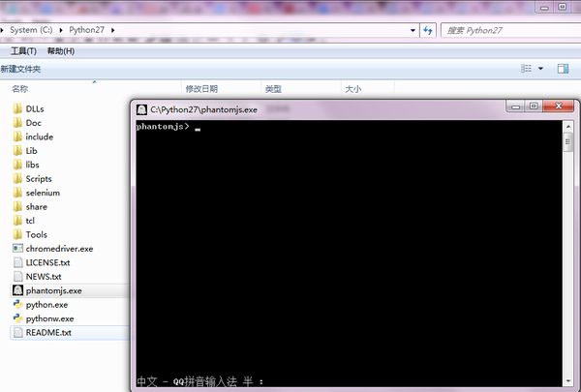
Task: Select the include folder icon
Action: tap(17, 136)
